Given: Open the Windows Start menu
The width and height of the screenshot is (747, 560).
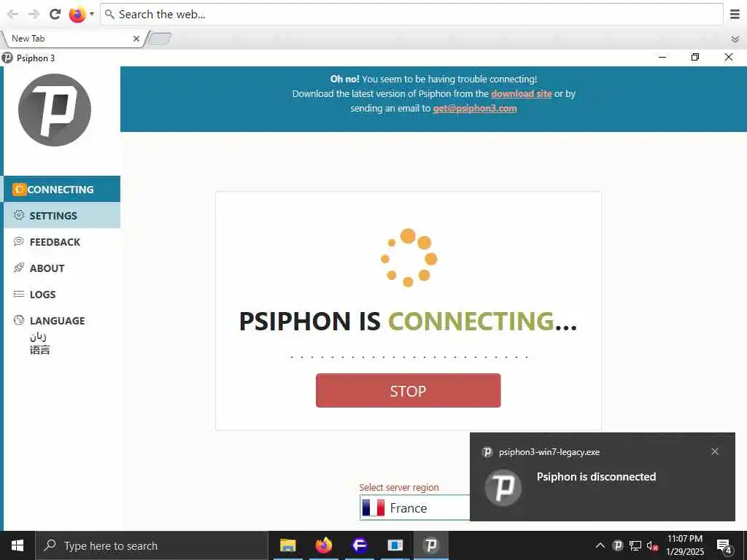Looking at the screenshot, I should point(18,545).
